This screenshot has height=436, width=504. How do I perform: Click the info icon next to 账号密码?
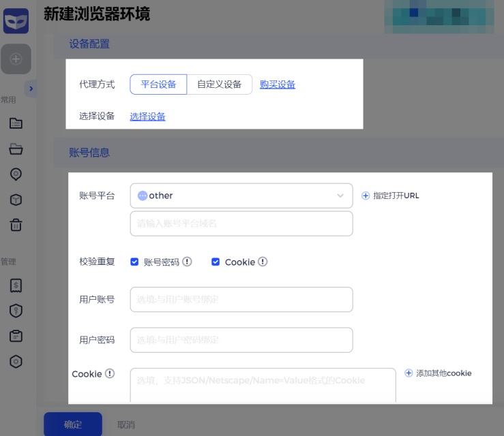(x=187, y=262)
